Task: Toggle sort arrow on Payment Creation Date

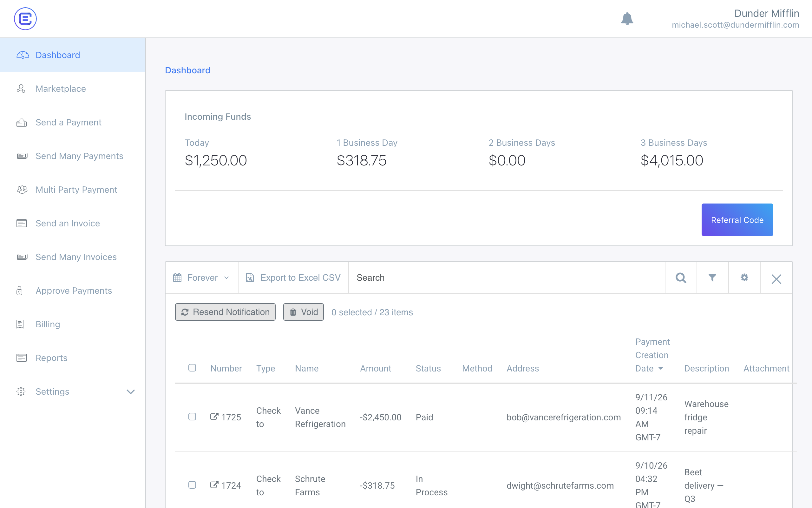Action: 661,369
